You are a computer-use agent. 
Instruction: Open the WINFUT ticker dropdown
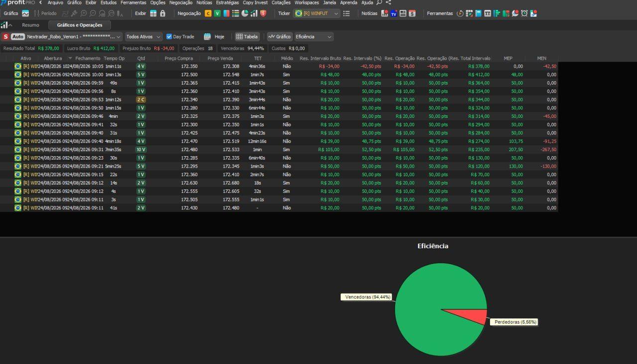(x=317, y=13)
